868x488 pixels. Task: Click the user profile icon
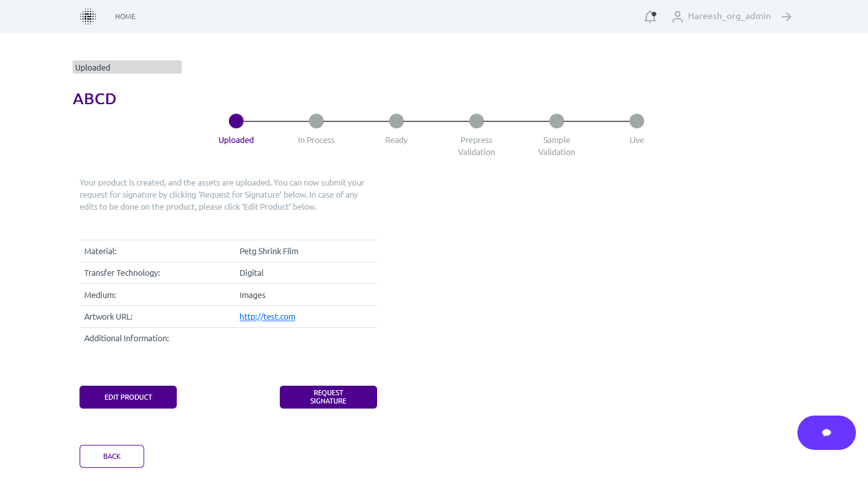(x=677, y=17)
